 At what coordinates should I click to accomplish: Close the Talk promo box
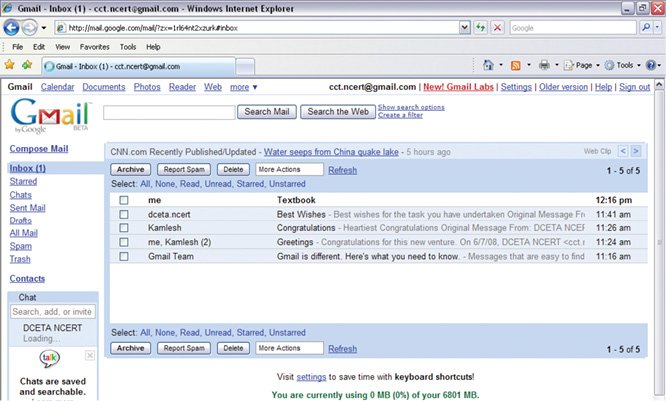90,356
